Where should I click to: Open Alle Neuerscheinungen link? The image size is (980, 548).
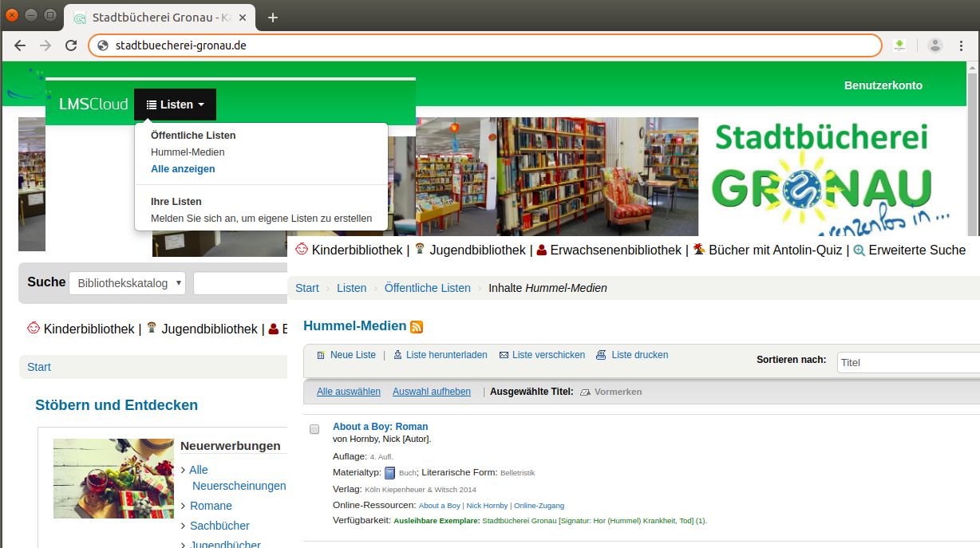coord(239,478)
